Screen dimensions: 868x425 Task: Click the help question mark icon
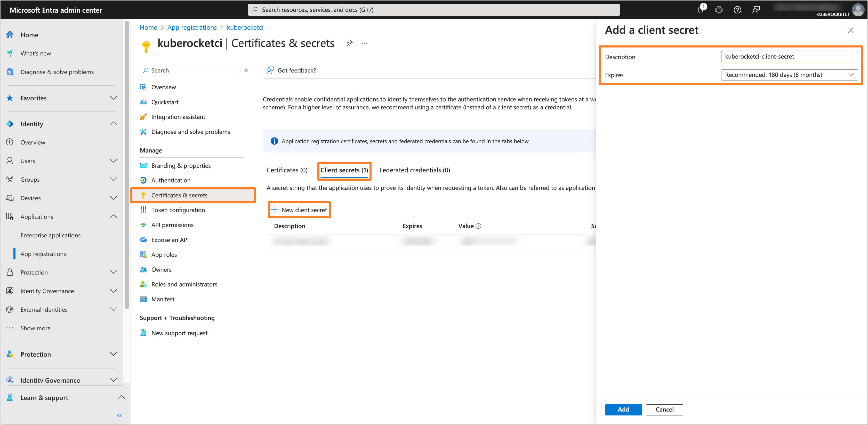(737, 10)
